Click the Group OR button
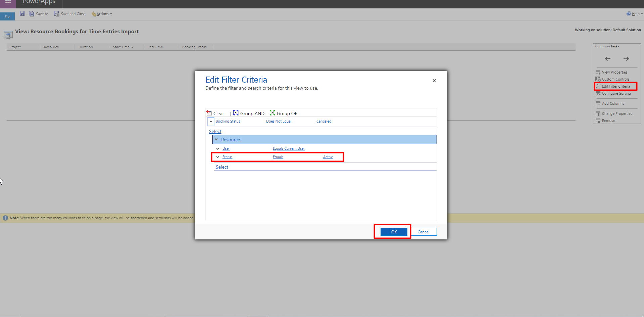This screenshot has width=644, height=317. pyautogui.click(x=284, y=113)
